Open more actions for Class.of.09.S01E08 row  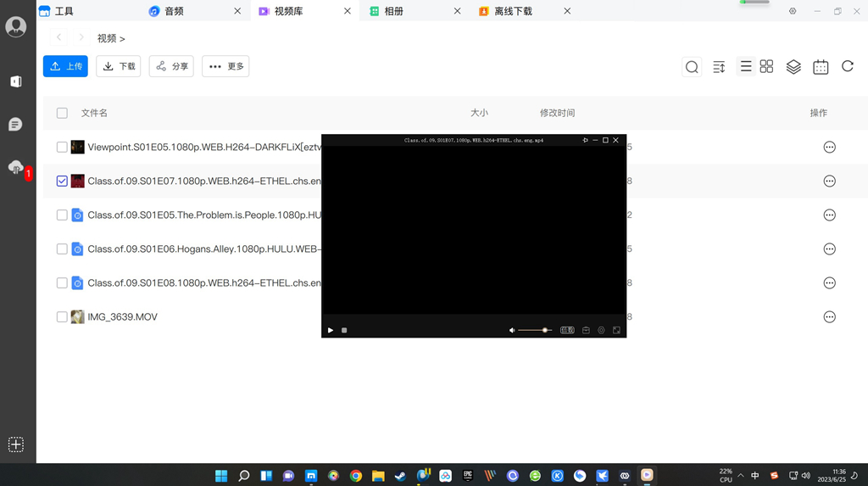click(x=829, y=282)
